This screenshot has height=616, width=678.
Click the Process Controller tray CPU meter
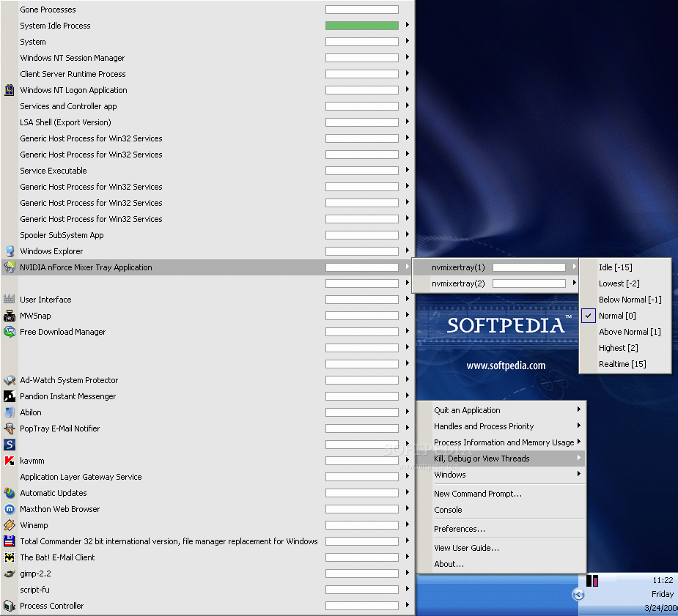click(592, 581)
